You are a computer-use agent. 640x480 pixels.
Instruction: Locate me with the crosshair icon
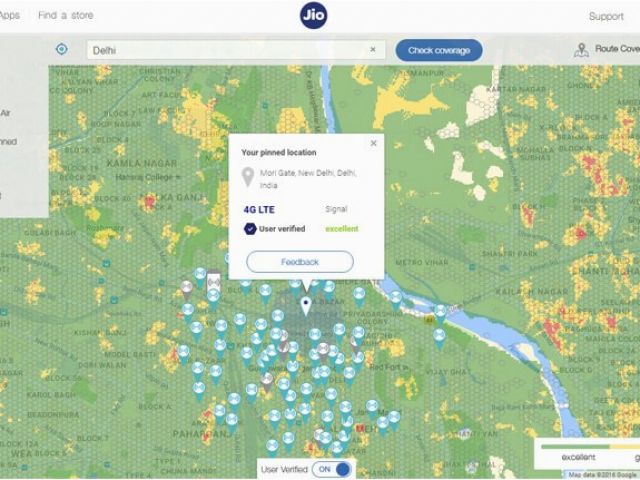pyautogui.click(x=62, y=49)
